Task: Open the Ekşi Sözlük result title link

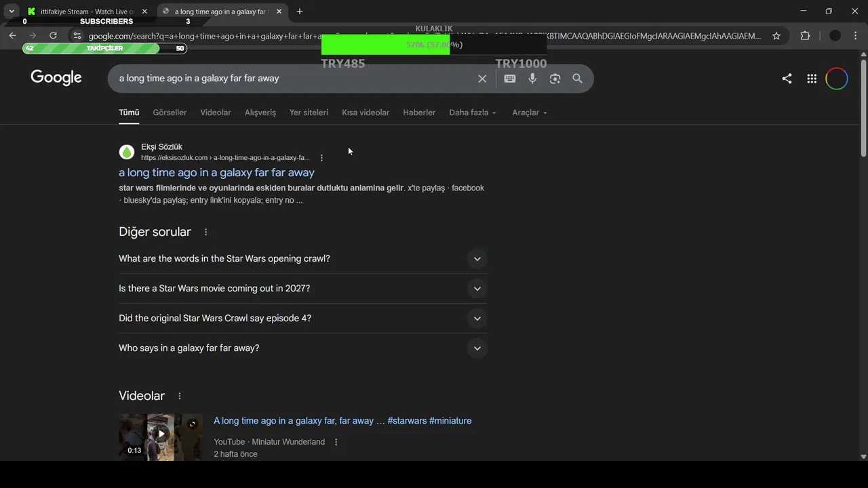Action: click(216, 173)
